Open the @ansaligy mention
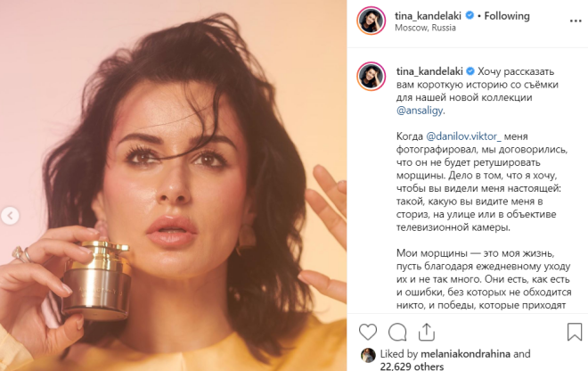The height and width of the screenshot is (371, 588). click(x=420, y=111)
